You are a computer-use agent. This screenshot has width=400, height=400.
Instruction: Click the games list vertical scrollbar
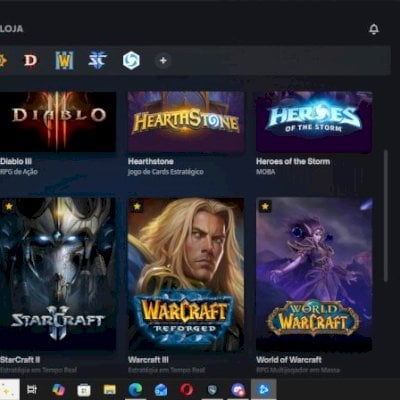point(386,216)
